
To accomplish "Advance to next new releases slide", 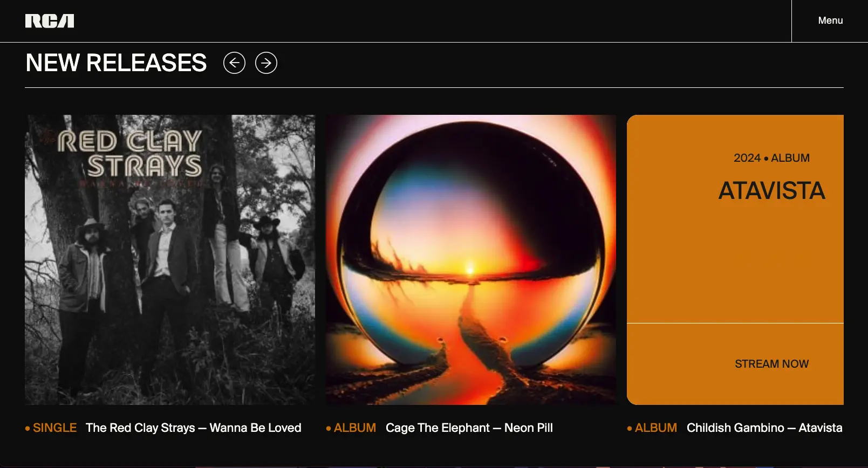I will [266, 63].
